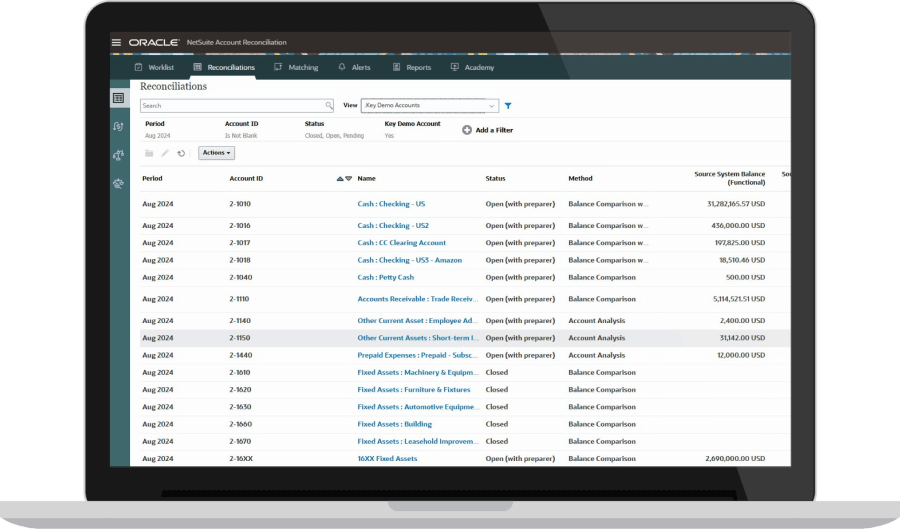Open the hamburger navigation menu

click(x=116, y=42)
